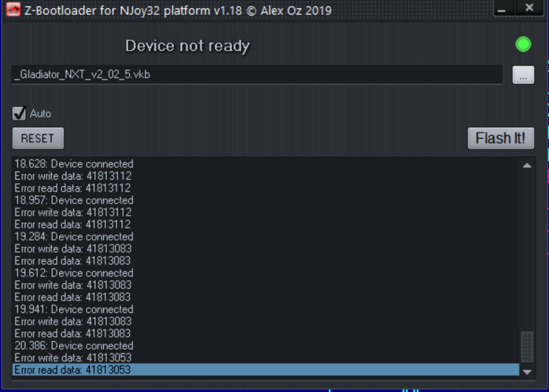Select 'Error read data: 41813083' above 19.941 entry

[x=266, y=297]
